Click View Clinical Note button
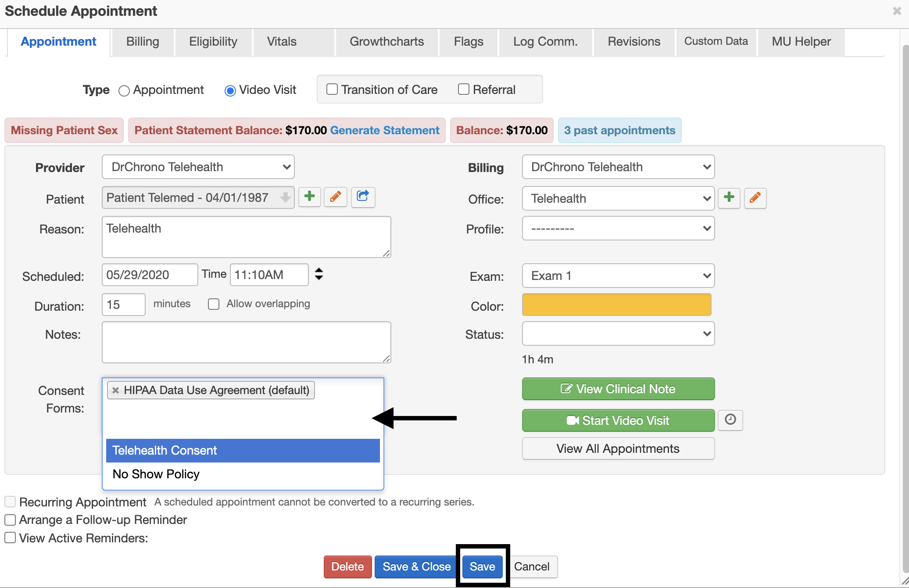 click(x=618, y=389)
